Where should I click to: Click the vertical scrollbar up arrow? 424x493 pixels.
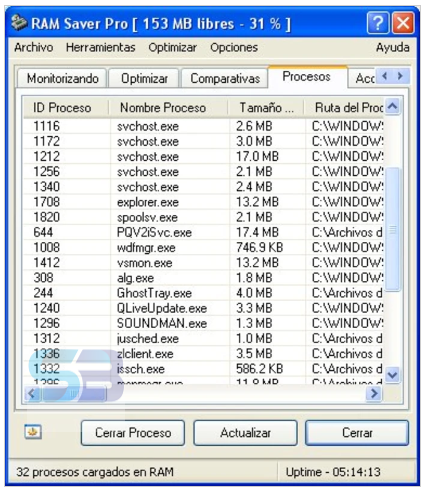point(392,107)
